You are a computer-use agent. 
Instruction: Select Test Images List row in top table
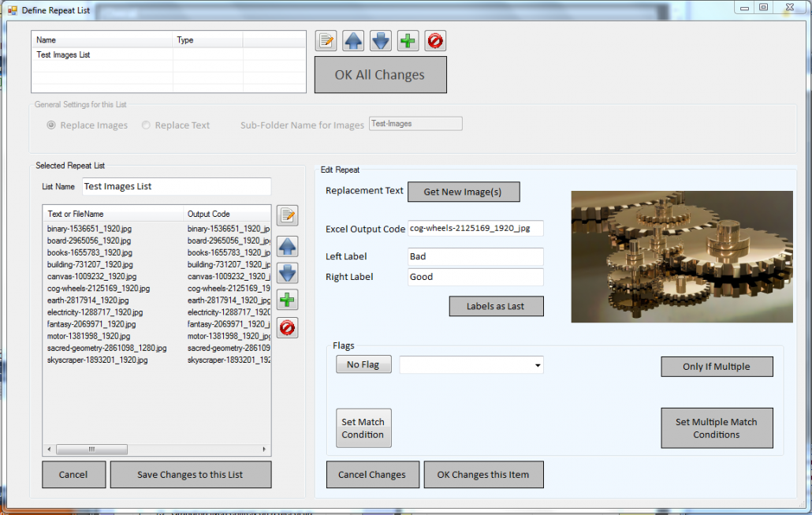tap(64, 55)
